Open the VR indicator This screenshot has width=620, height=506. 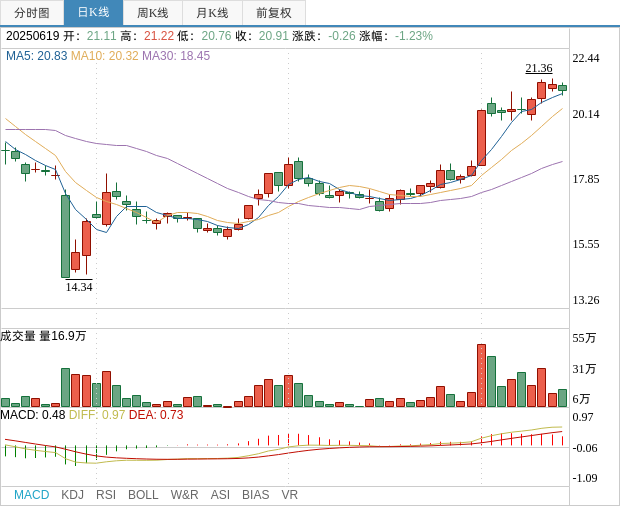pyautogui.click(x=289, y=495)
